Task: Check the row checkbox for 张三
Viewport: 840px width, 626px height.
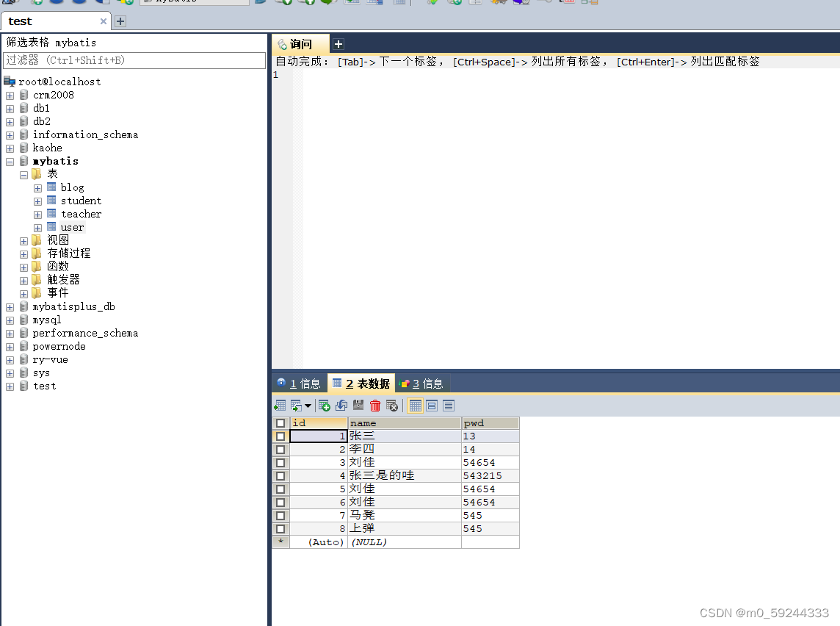Action: (x=280, y=436)
